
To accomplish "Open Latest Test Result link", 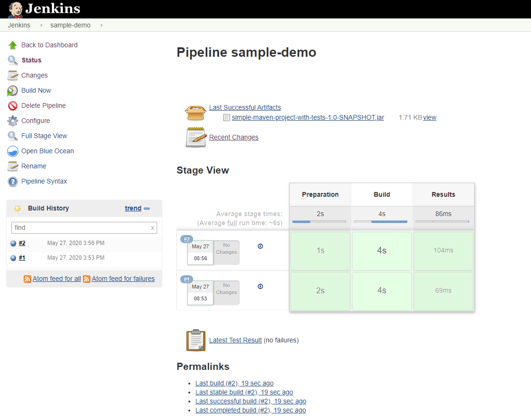I will click(x=235, y=340).
